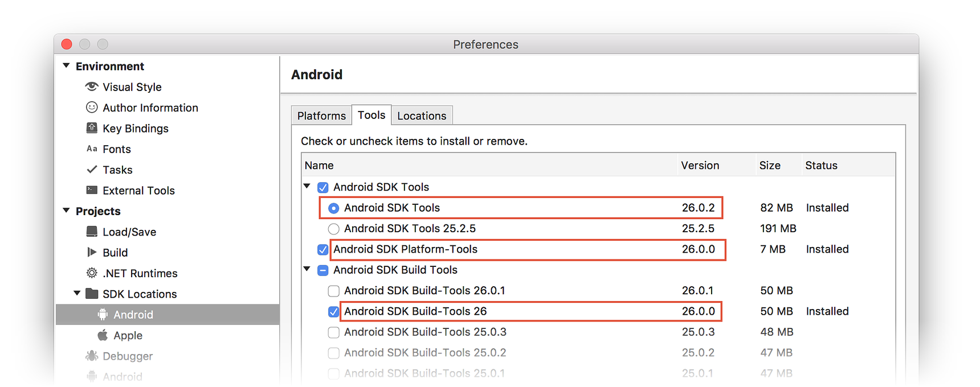Screen dimensions: 980x387
Task: Click the gear icon for .NET Runtimes
Action: coord(91,273)
